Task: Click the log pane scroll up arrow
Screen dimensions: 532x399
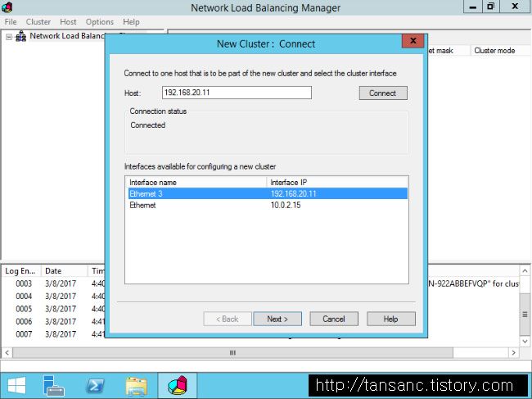Action: [x=525, y=270]
